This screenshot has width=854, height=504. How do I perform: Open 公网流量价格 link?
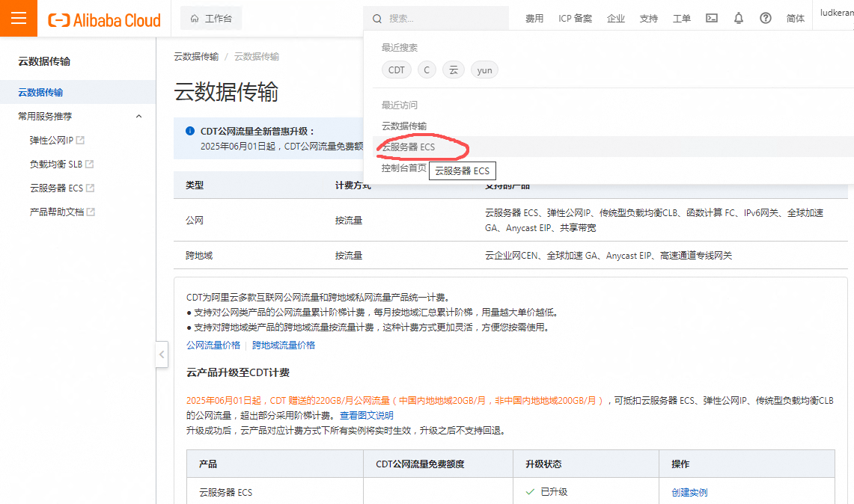point(213,345)
